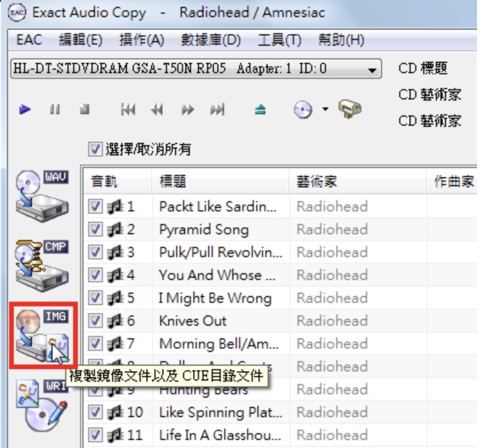Open the 編輯(E) menu

(81, 40)
